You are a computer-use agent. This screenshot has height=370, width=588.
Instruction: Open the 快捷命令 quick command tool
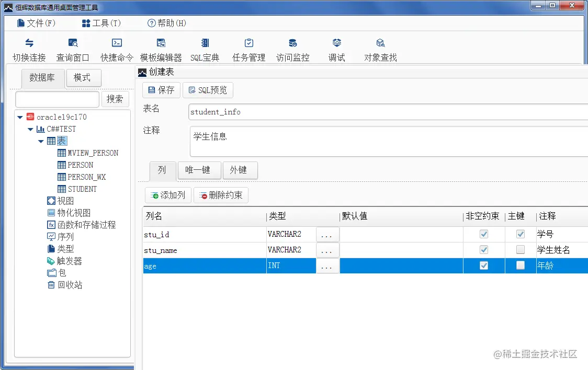pyautogui.click(x=117, y=50)
